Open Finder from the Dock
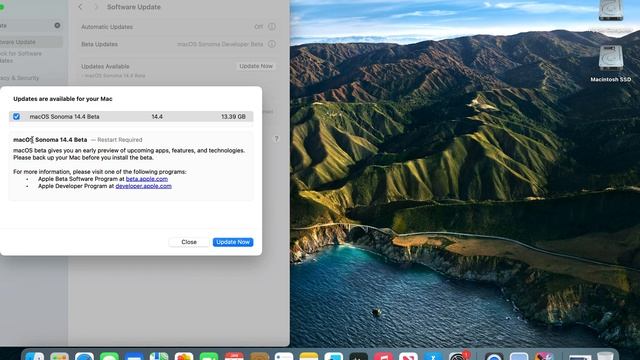The image size is (640, 360). tap(35, 356)
